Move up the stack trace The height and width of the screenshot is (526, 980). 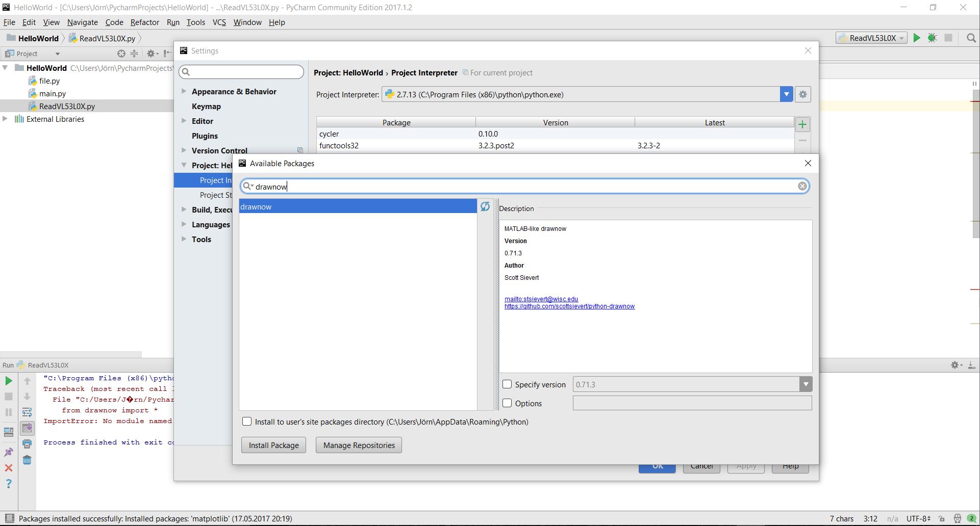click(x=27, y=381)
